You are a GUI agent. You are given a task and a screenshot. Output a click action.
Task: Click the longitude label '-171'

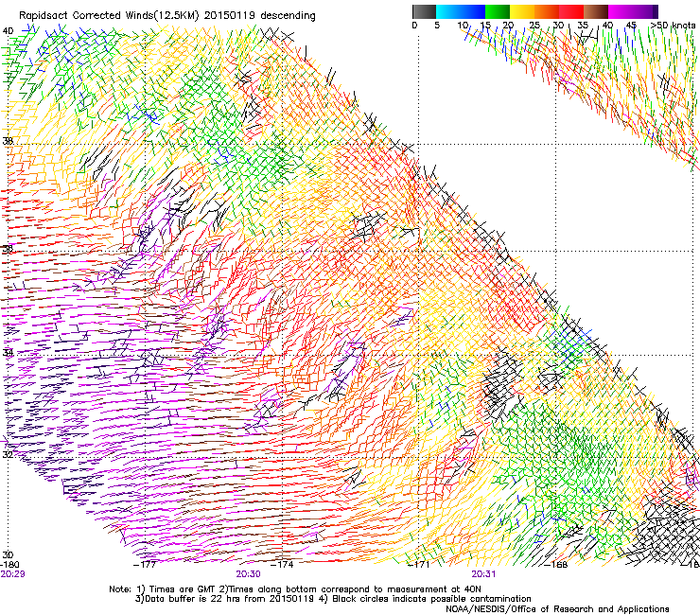click(419, 565)
